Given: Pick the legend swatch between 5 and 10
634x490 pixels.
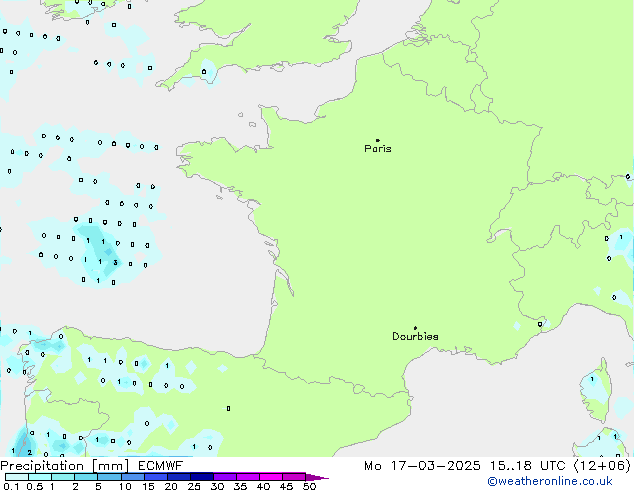Looking at the screenshot, I should pos(109,477).
